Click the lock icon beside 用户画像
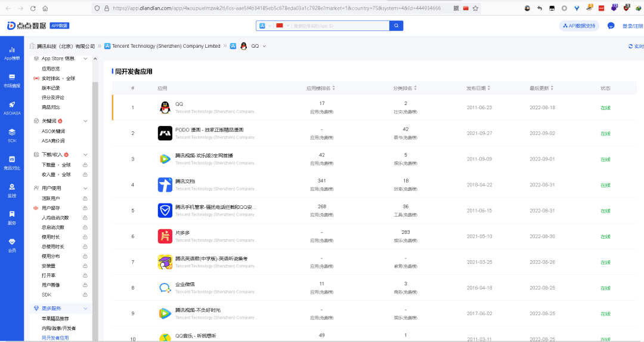 click(x=85, y=285)
